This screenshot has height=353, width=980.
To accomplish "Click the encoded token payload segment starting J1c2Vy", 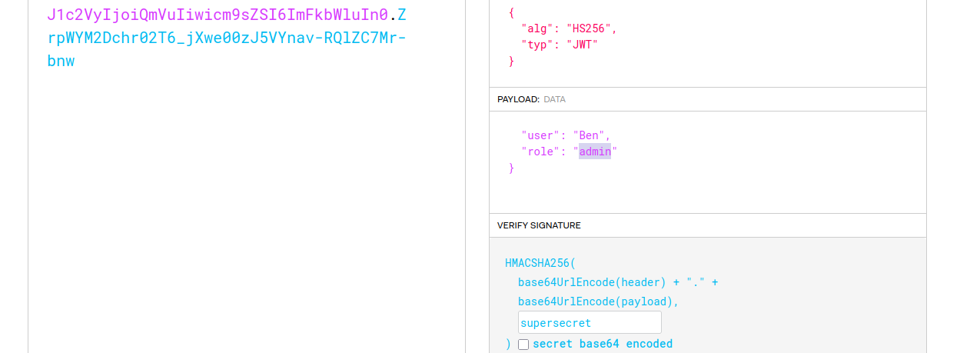I will click(218, 14).
